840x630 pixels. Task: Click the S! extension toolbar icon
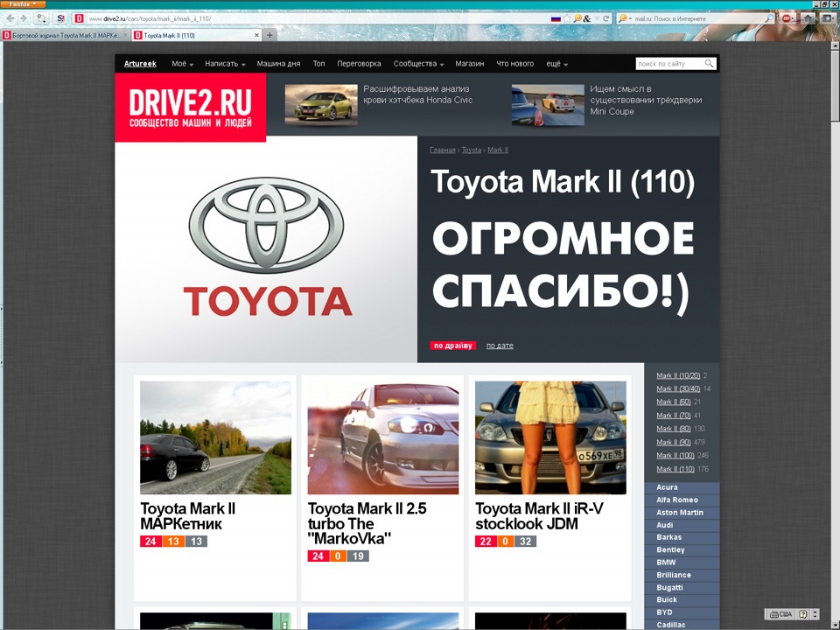[x=60, y=18]
